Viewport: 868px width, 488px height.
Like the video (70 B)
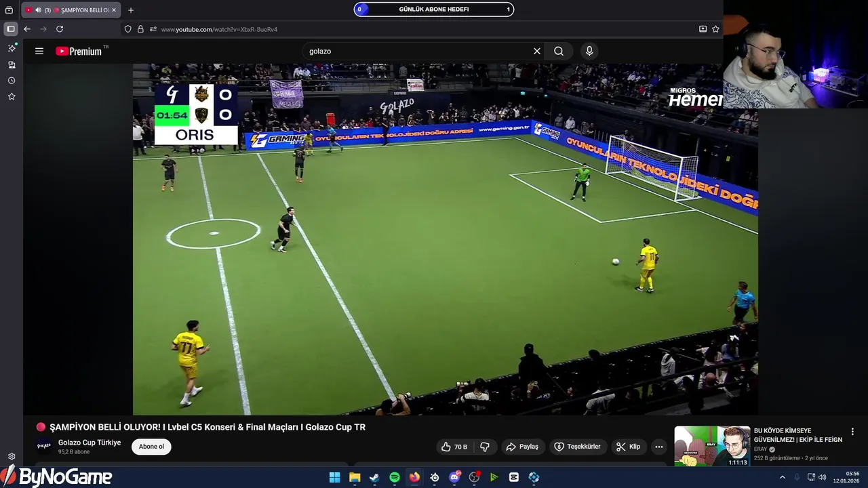pyautogui.click(x=454, y=447)
